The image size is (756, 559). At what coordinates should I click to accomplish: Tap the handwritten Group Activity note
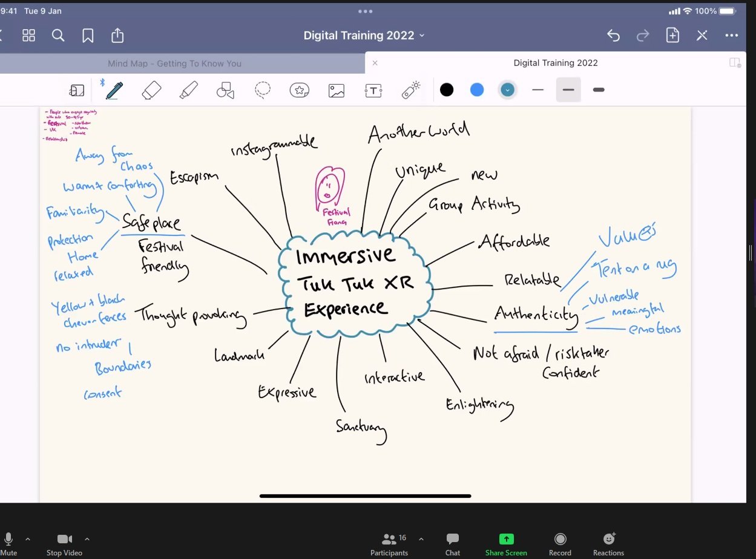pos(474,204)
